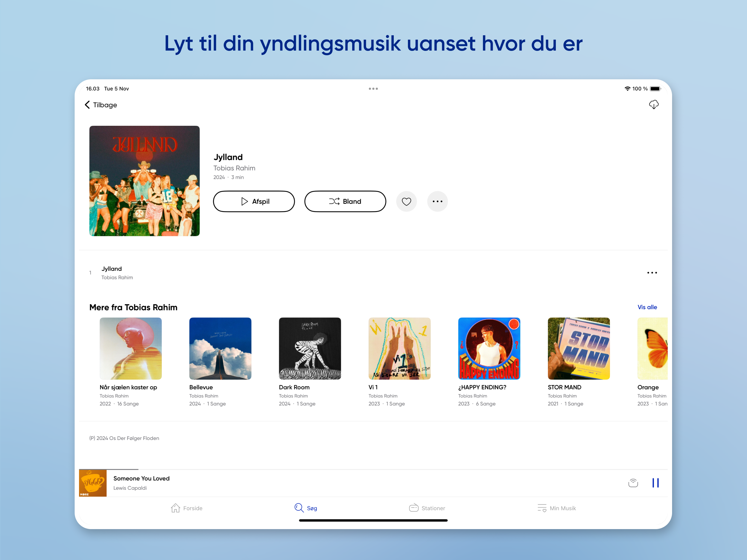This screenshot has height=560, width=747.
Task: Tap the Dark Room title text
Action: click(x=294, y=387)
